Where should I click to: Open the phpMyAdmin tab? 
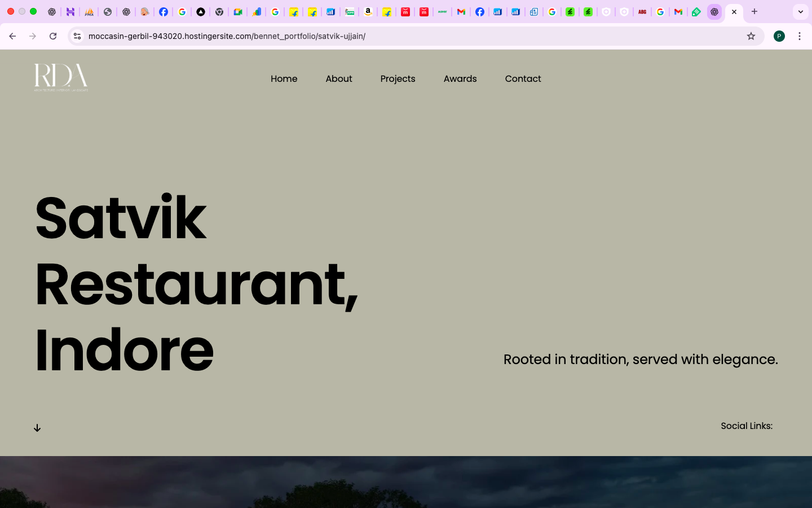point(89,12)
